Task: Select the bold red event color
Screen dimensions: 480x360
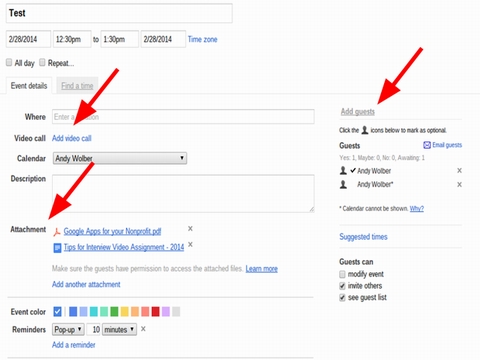Action: point(155,312)
